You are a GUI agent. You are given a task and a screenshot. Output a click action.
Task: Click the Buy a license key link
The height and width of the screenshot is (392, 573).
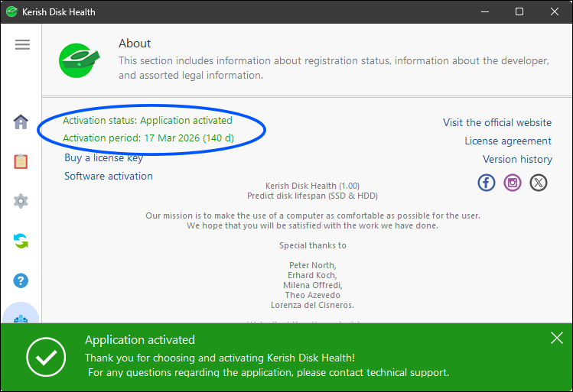pyautogui.click(x=104, y=157)
